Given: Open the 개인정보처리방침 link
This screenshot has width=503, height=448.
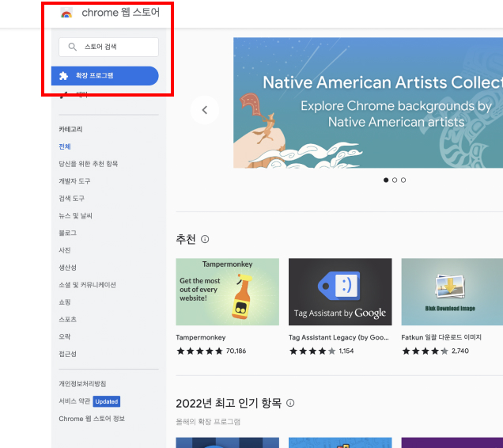Looking at the screenshot, I should tap(82, 384).
